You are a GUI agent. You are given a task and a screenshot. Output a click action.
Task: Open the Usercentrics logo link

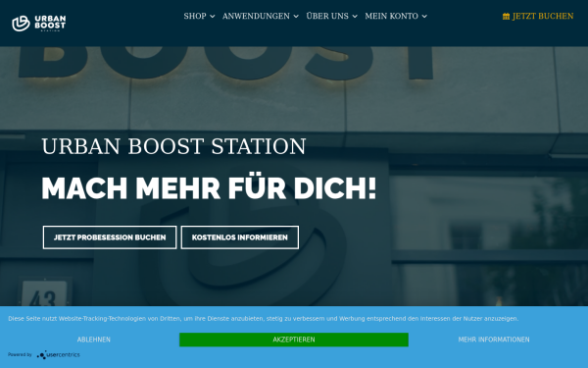58,354
